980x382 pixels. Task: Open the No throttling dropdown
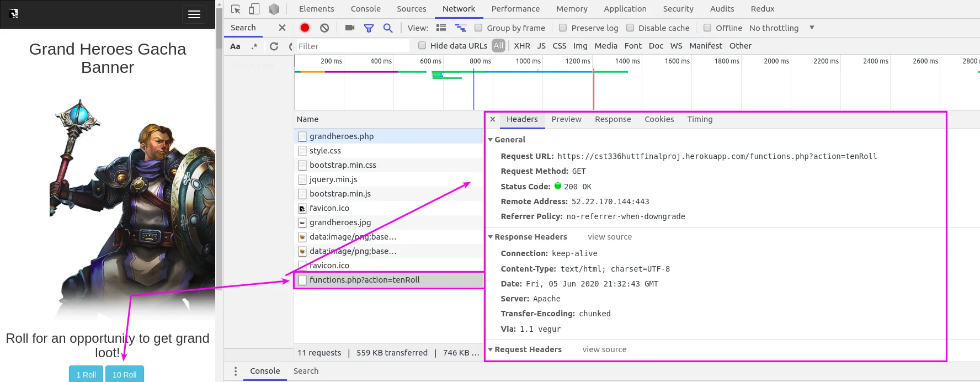(781, 28)
